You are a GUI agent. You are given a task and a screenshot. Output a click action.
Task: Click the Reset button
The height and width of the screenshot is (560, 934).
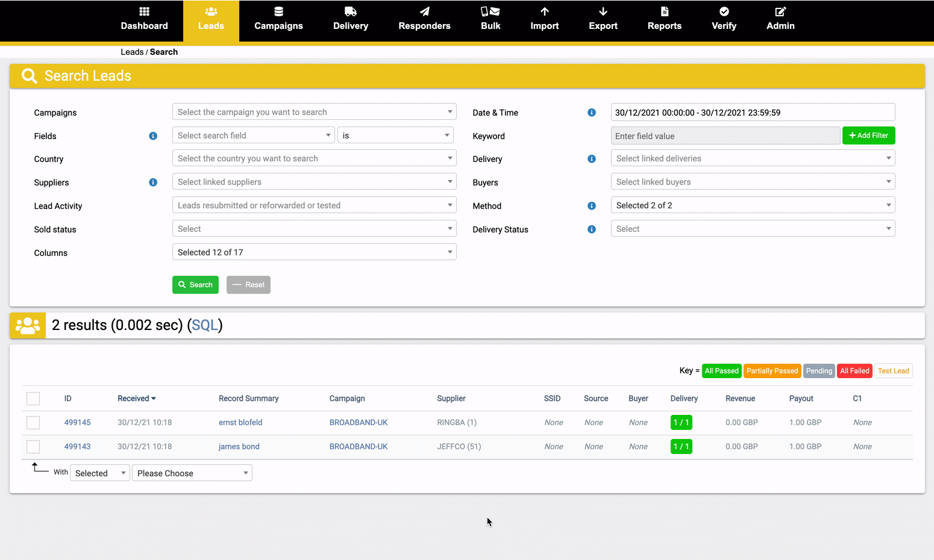tap(248, 285)
